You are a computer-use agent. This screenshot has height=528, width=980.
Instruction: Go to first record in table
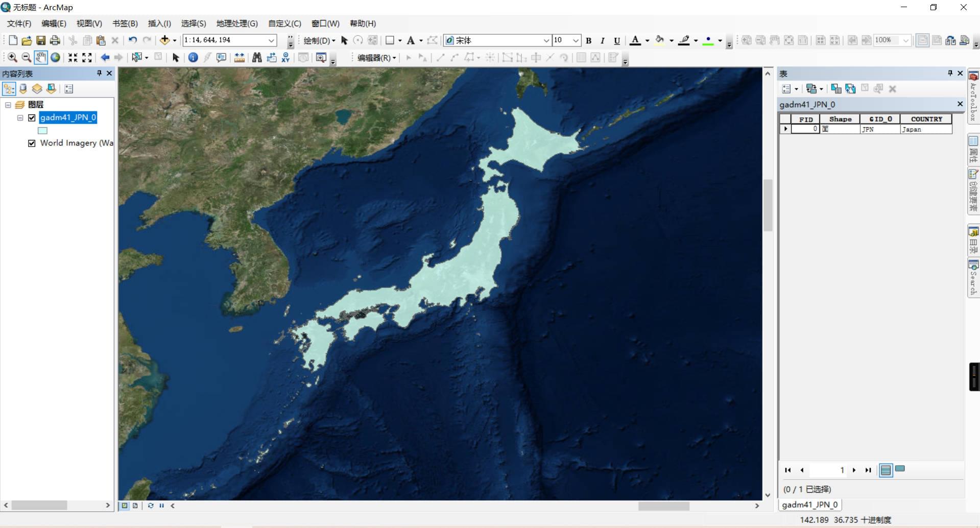pyautogui.click(x=787, y=470)
